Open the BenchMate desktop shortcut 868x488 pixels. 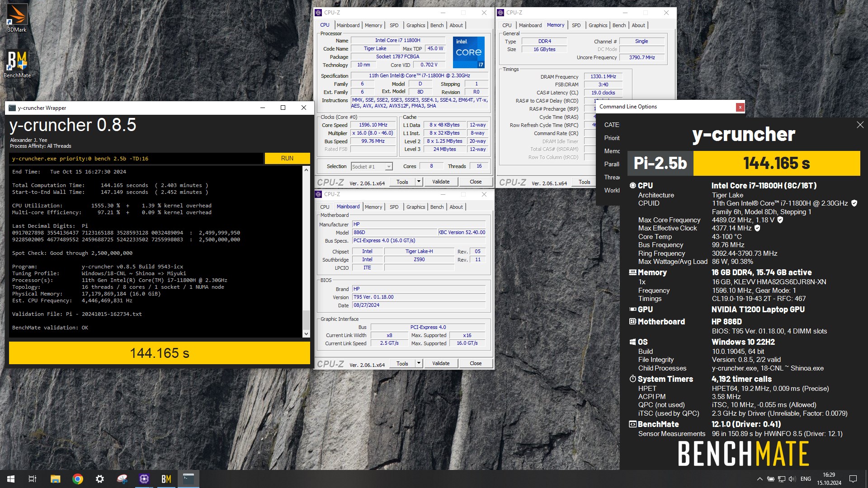(x=17, y=64)
